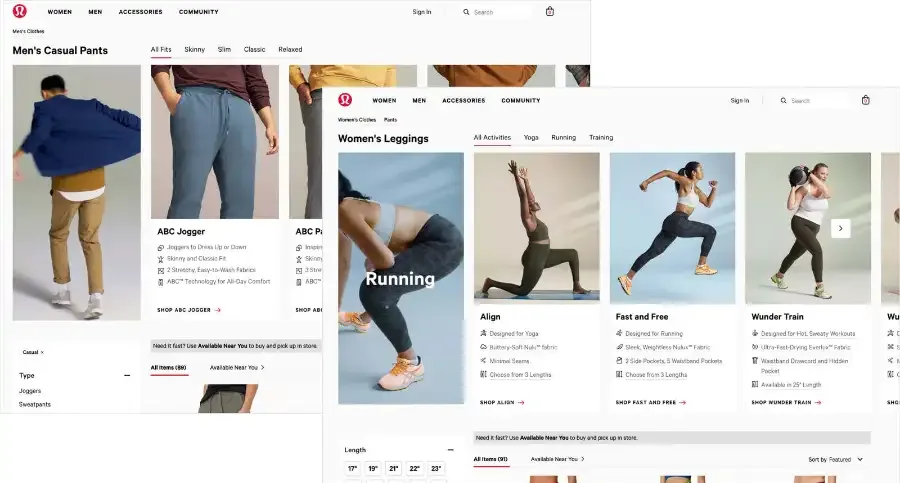Toggle the 19" length filter

(x=373, y=469)
